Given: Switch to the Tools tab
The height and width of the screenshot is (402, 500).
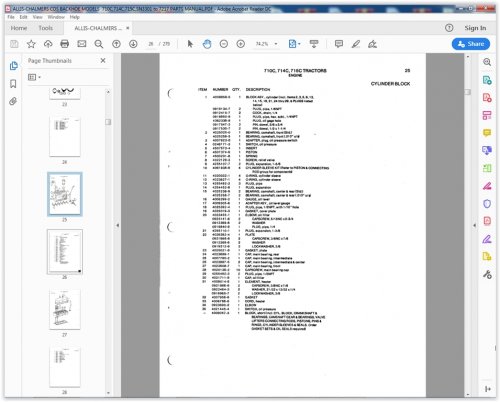Looking at the screenshot, I should click(45, 28).
